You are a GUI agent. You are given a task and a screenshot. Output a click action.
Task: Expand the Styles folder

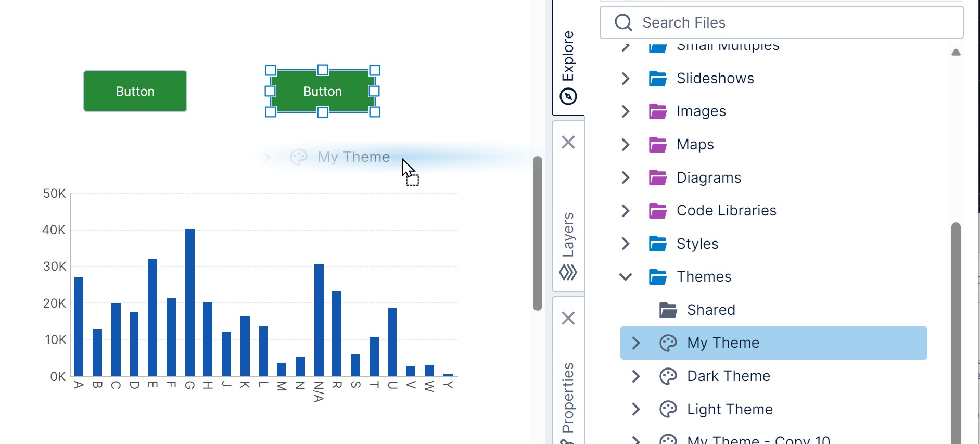pyautogui.click(x=626, y=244)
